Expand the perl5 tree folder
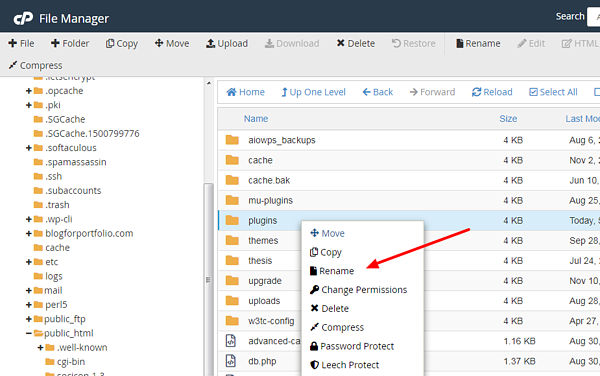The height and width of the screenshot is (376, 600). click(29, 305)
